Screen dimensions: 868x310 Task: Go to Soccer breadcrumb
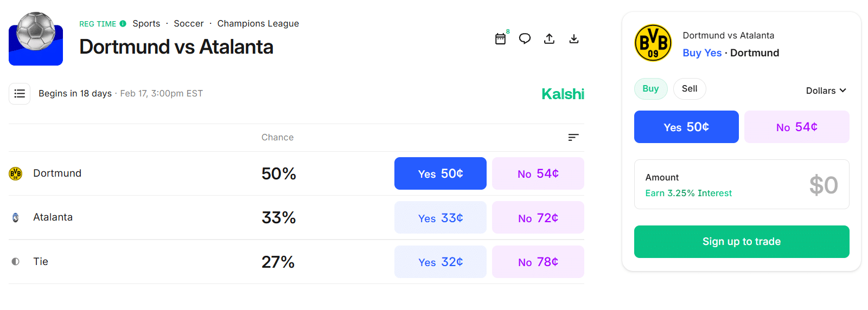(x=189, y=24)
